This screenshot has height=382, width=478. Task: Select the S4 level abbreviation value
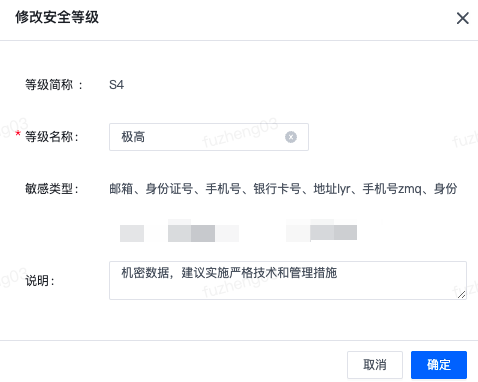click(x=116, y=85)
